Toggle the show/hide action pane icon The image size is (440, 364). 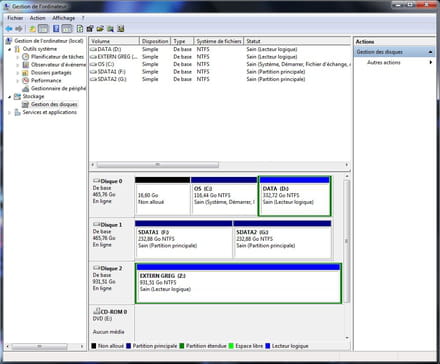(x=67, y=29)
